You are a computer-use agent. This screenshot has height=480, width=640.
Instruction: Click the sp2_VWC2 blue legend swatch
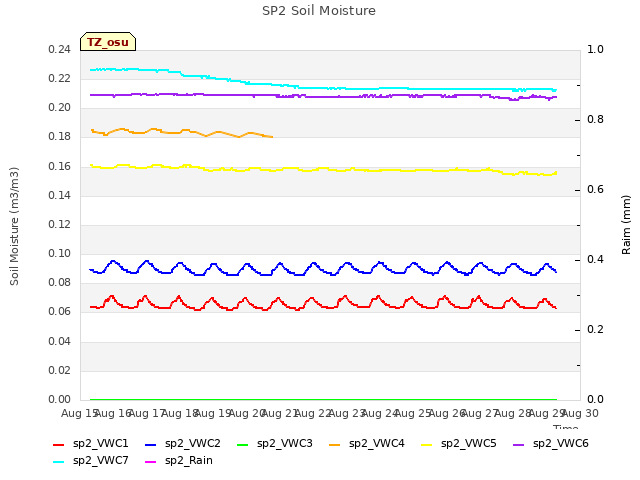[151, 444]
